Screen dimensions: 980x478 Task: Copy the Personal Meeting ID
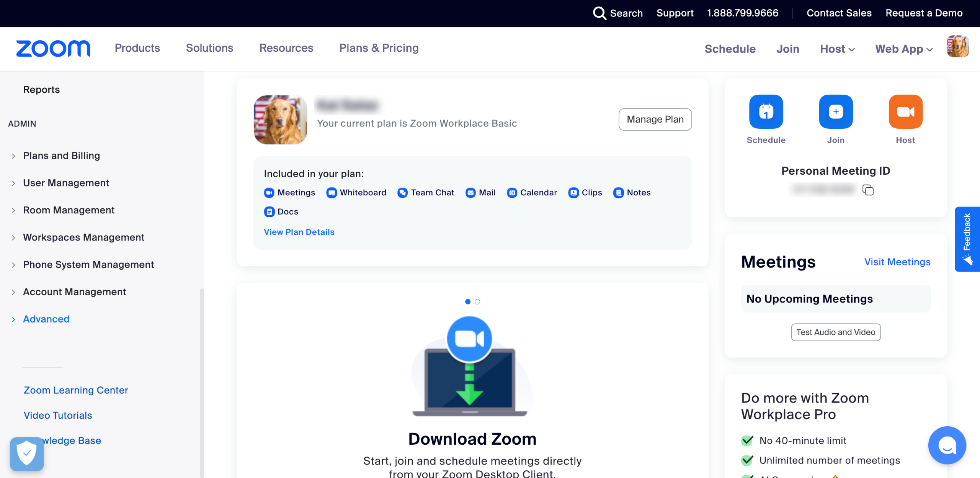[x=868, y=190]
